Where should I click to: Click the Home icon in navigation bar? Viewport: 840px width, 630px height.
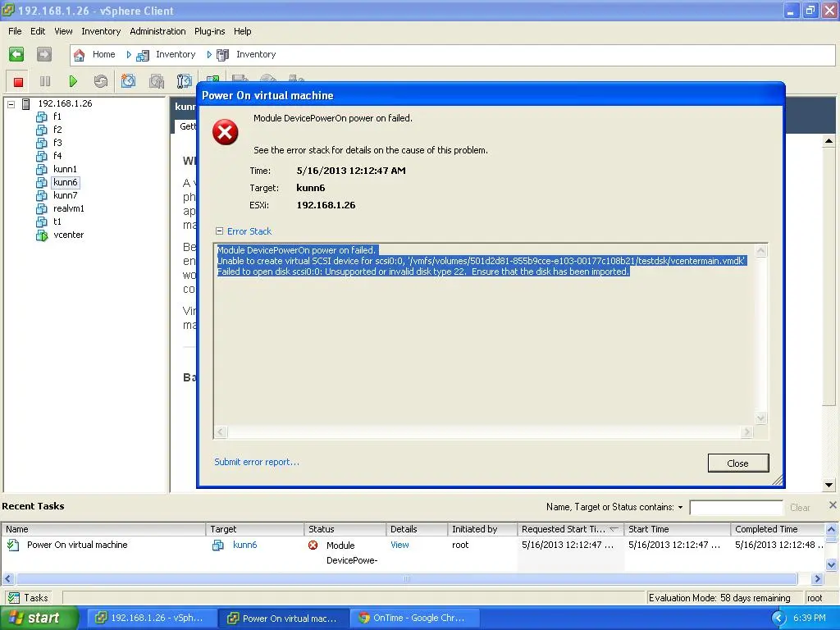(80, 55)
